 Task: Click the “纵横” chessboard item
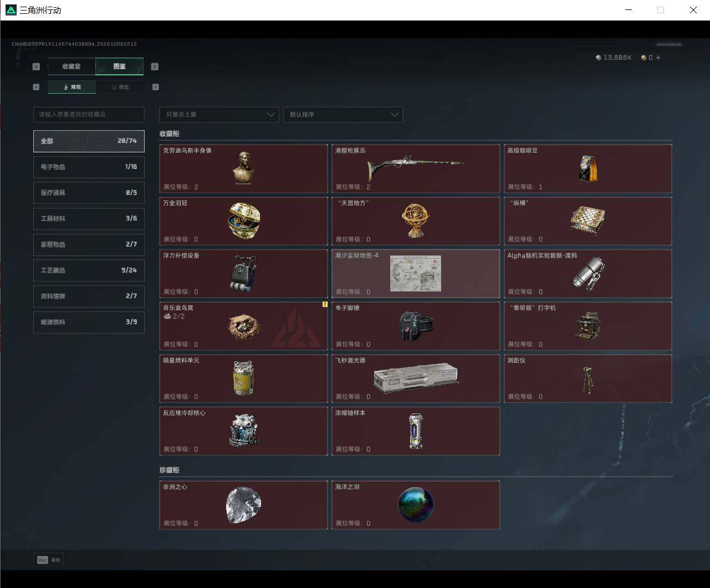click(588, 221)
